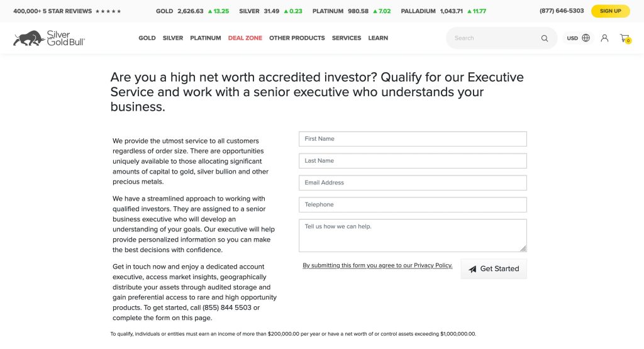This screenshot has height=349, width=644.
Task: Open the SILVER menu
Action: (x=173, y=38)
